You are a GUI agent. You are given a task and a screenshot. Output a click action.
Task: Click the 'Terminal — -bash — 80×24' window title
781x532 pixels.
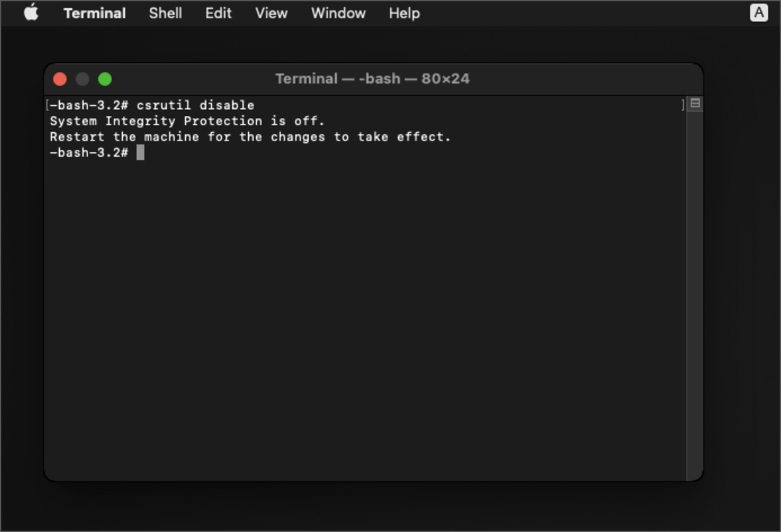372,79
